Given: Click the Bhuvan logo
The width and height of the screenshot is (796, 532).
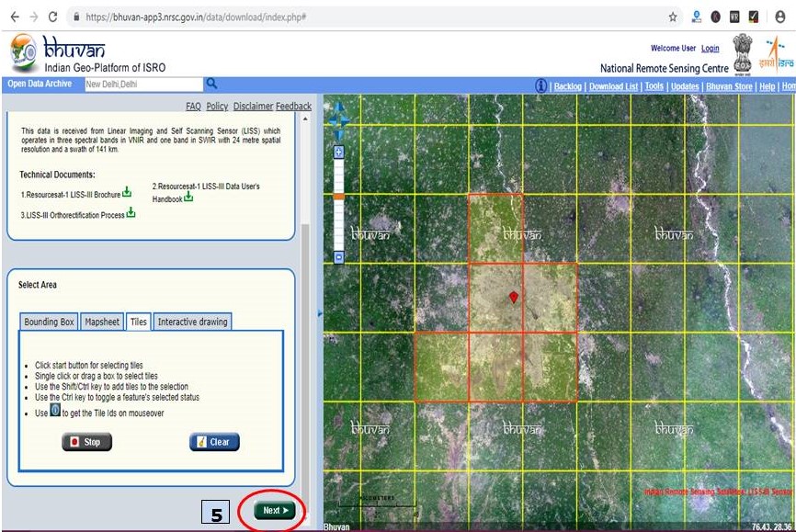Looking at the screenshot, I should (x=24, y=51).
